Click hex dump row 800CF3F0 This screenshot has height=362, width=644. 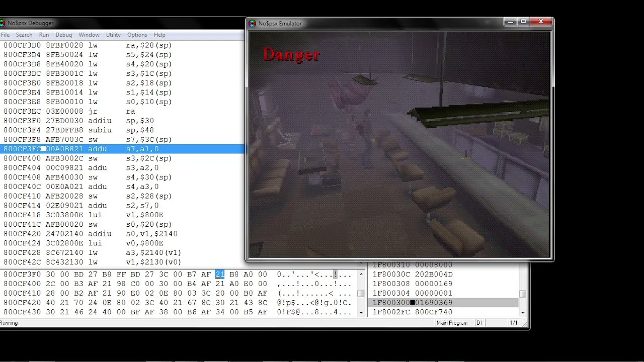(179, 275)
